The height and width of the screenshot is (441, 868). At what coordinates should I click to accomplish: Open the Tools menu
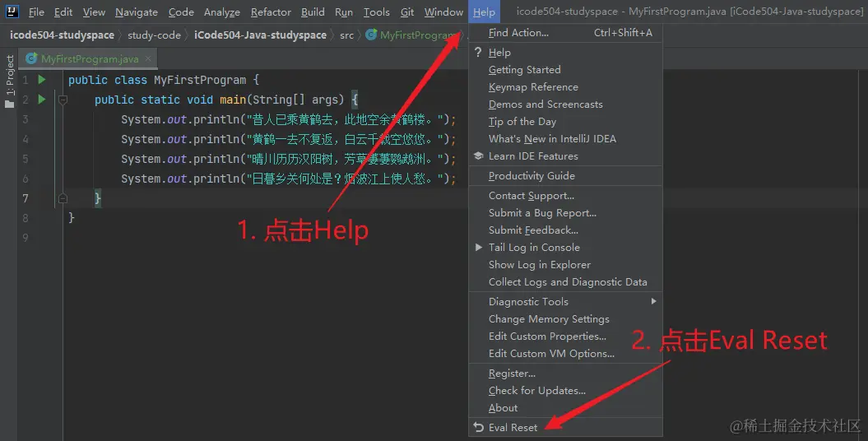pyautogui.click(x=377, y=12)
